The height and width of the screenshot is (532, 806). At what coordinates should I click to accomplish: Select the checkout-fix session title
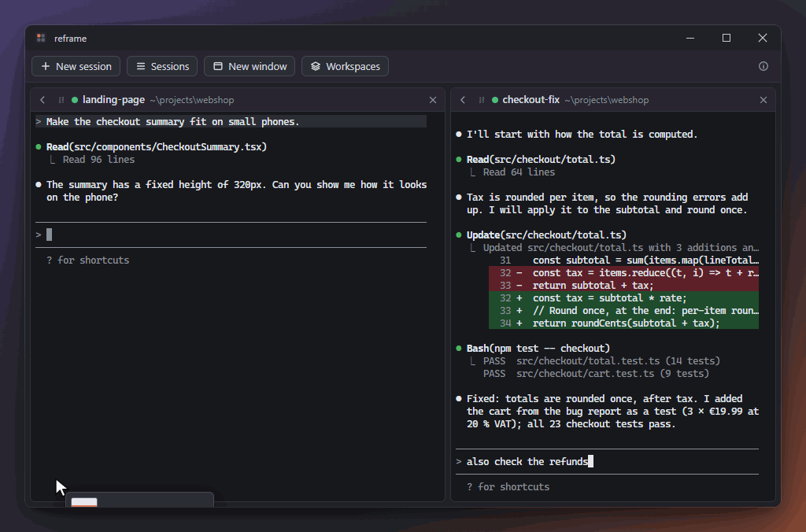pos(531,100)
